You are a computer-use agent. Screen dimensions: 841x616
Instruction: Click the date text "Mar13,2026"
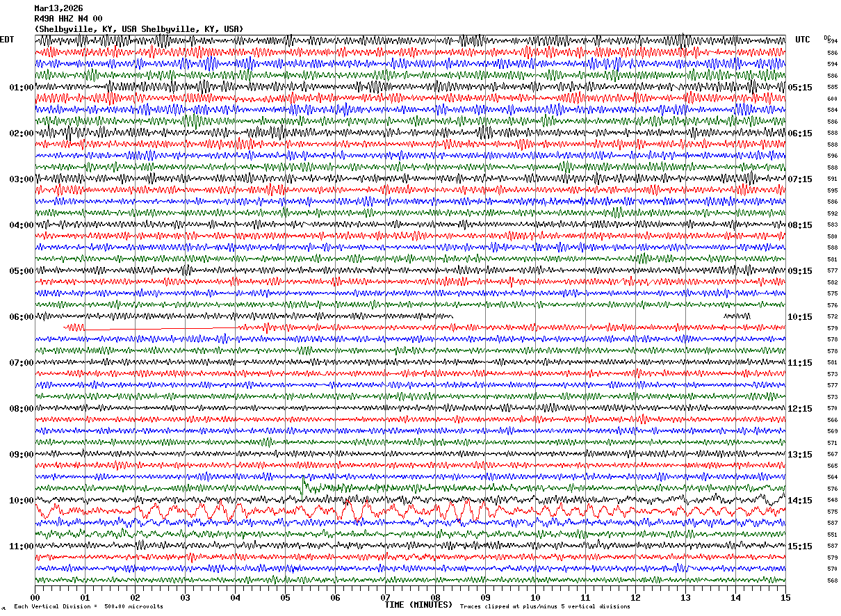tap(58, 8)
